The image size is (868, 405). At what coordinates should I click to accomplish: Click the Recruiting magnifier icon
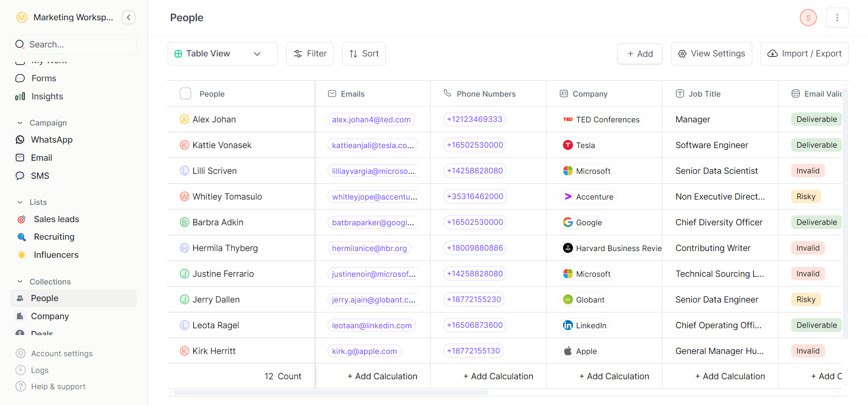21,237
